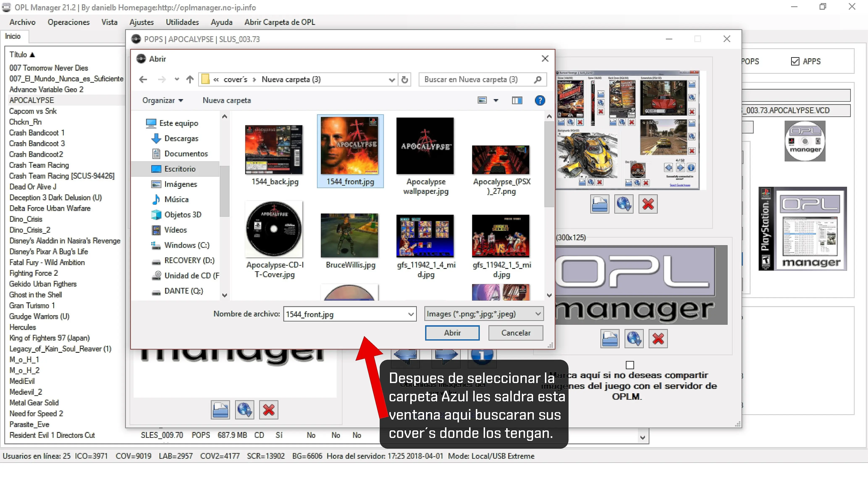This screenshot has width=868, height=488.
Task: Open the blue help question mark
Action: 540,100
